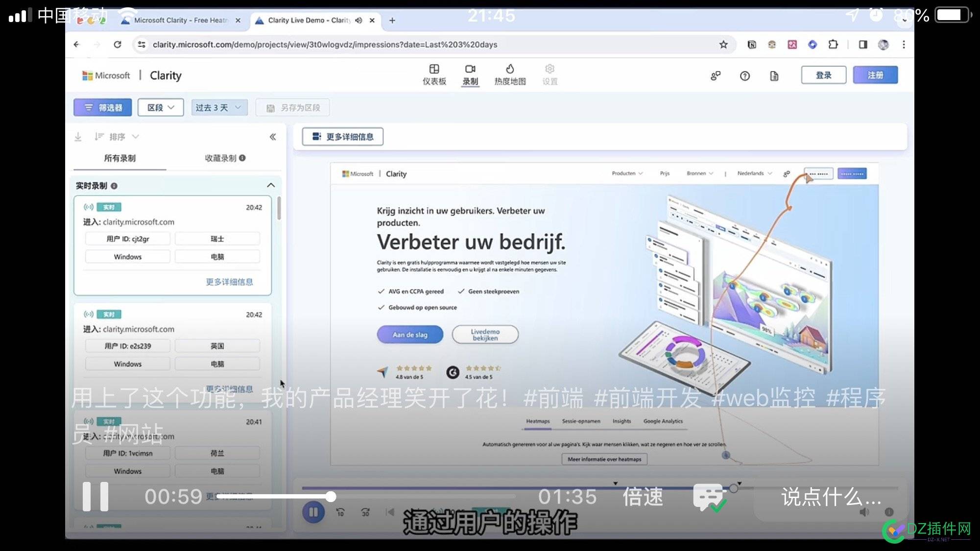Click the 瑞士 country tag
980x551 pixels.
click(217, 239)
